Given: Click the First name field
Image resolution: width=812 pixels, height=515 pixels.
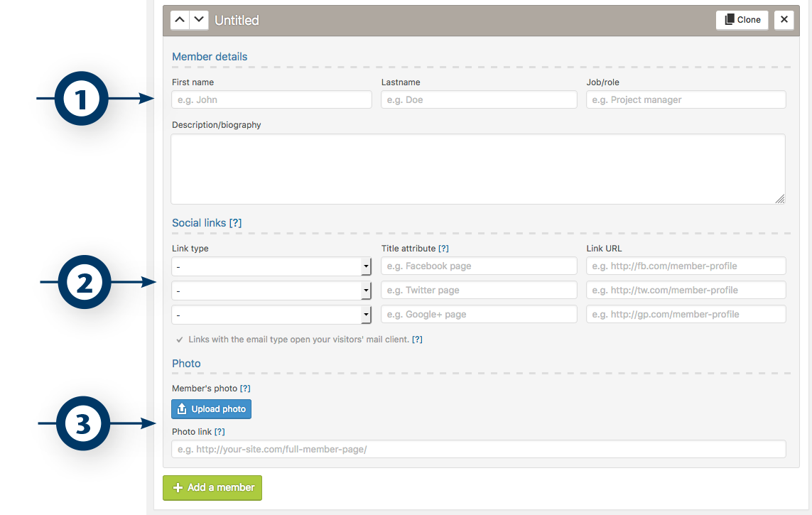Looking at the screenshot, I should [271, 100].
